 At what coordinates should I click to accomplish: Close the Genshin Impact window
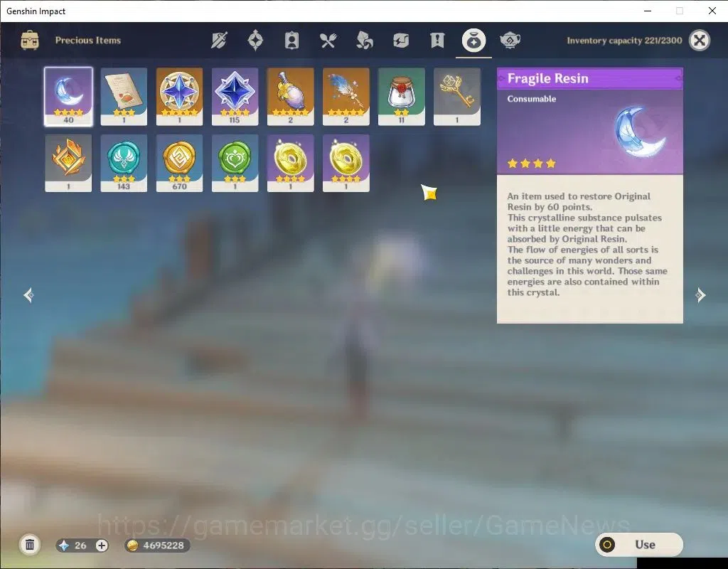click(x=712, y=11)
